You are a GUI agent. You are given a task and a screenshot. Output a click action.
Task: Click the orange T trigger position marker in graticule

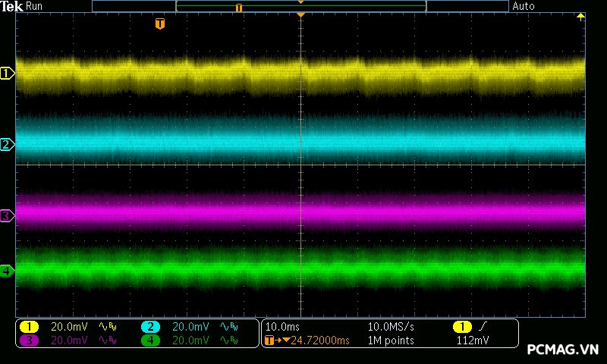[159, 24]
